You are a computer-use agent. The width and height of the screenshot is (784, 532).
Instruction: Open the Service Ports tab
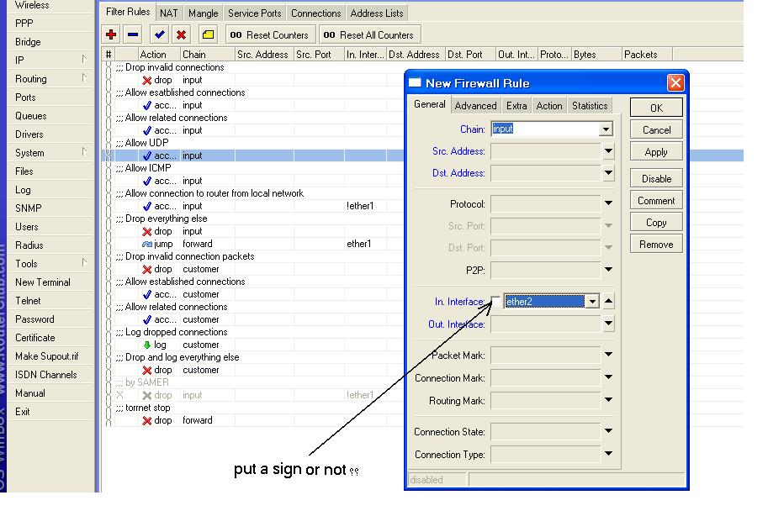(255, 13)
